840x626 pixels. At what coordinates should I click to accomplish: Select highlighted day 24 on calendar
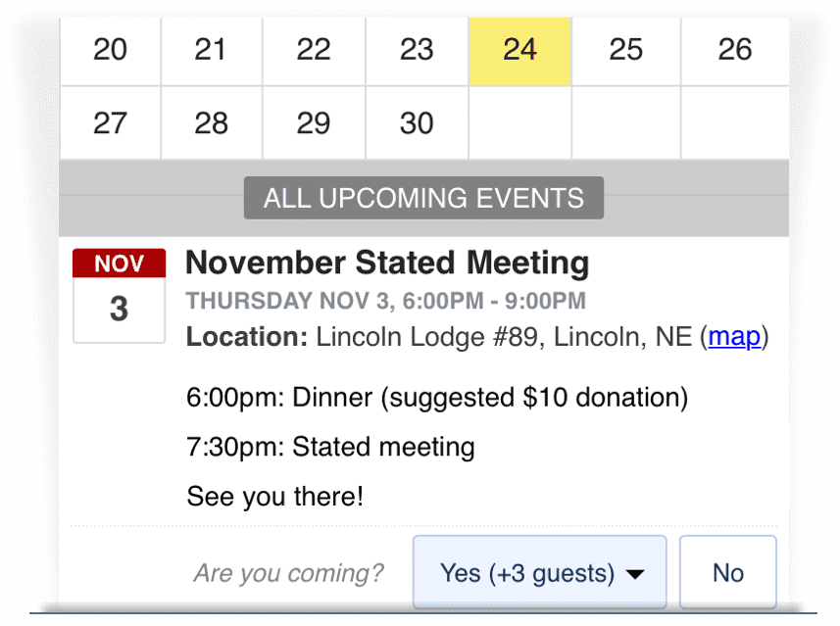519,50
